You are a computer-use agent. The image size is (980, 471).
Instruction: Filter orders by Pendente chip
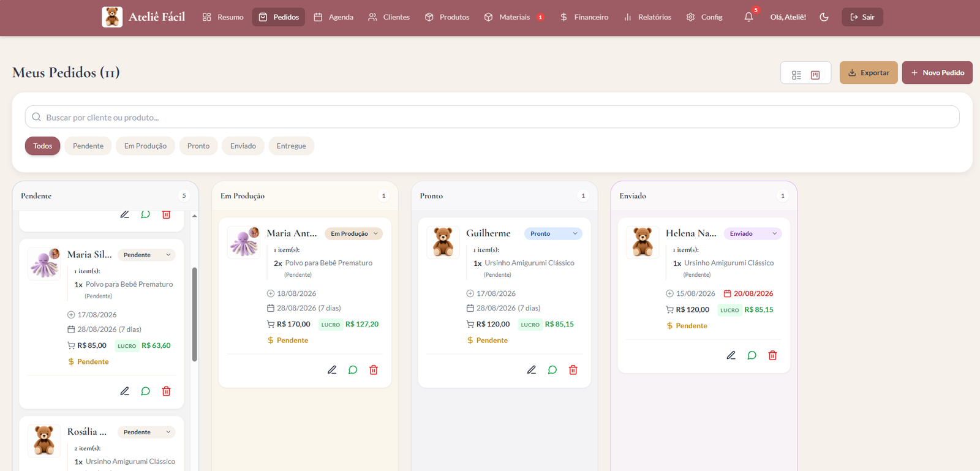pyautogui.click(x=88, y=146)
